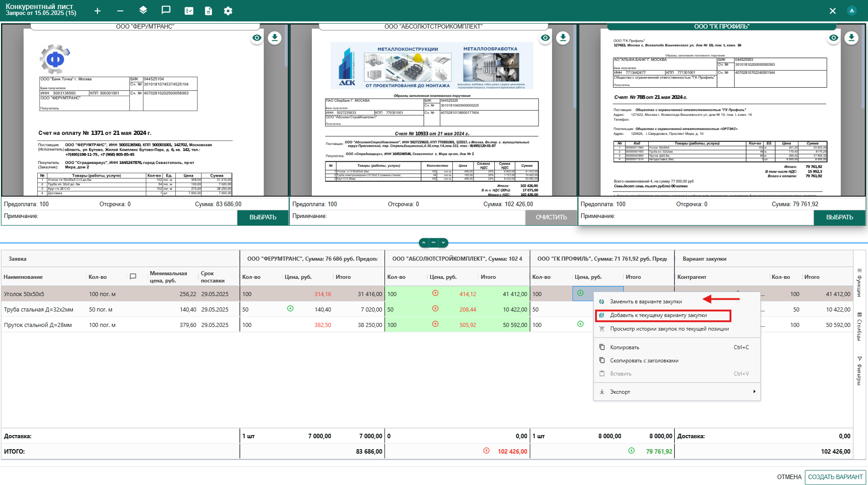
Task: Click Примечание field under ГК ПРОФИЛЬ
Action: [696, 218]
